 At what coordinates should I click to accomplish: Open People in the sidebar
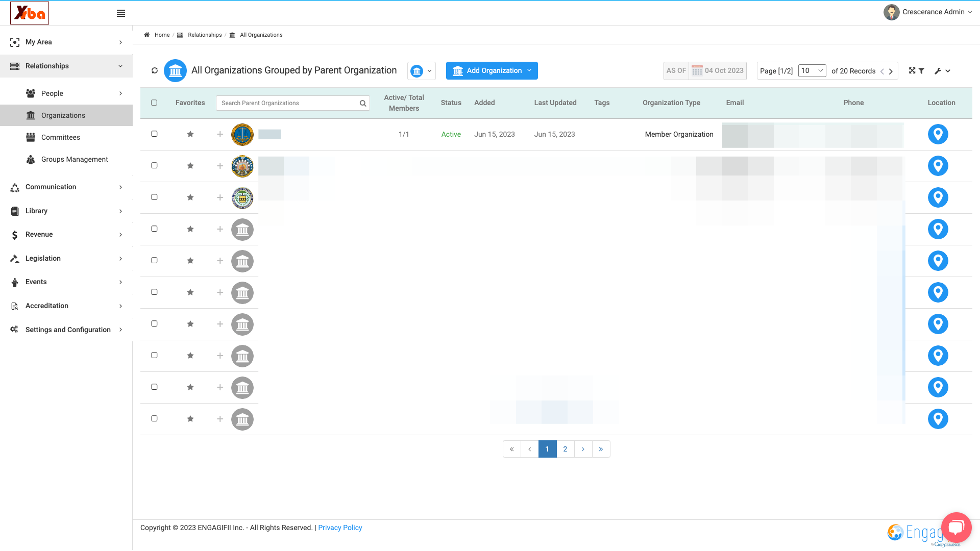[x=66, y=93]
